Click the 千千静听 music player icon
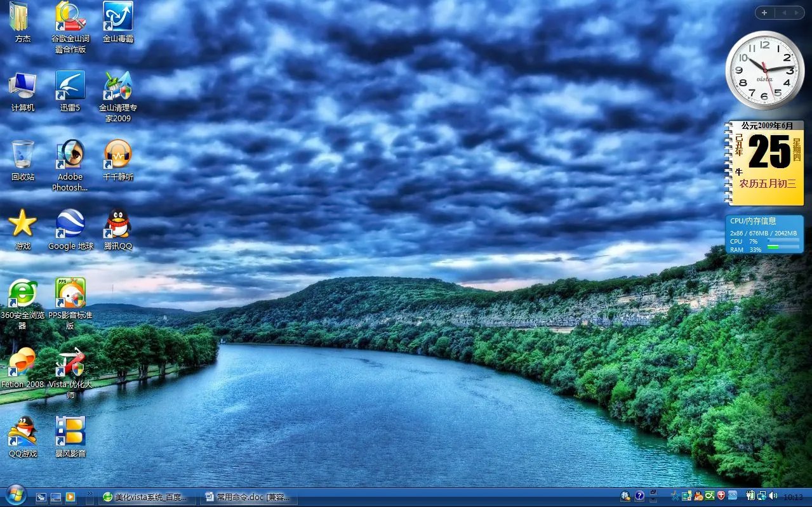Viewport: 812px width, 507px height. pos(118,155)
